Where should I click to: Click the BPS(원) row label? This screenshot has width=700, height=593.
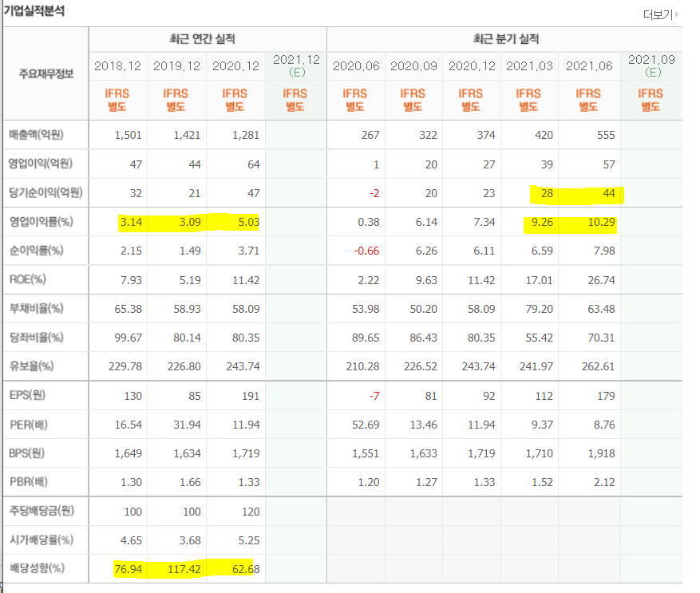(27, 453)
